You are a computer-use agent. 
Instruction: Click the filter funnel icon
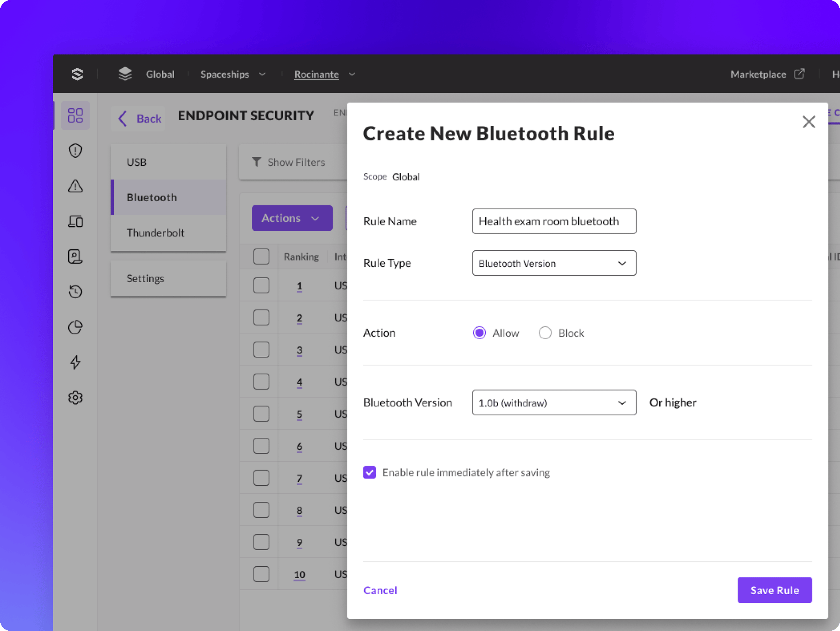pos(256,162)
